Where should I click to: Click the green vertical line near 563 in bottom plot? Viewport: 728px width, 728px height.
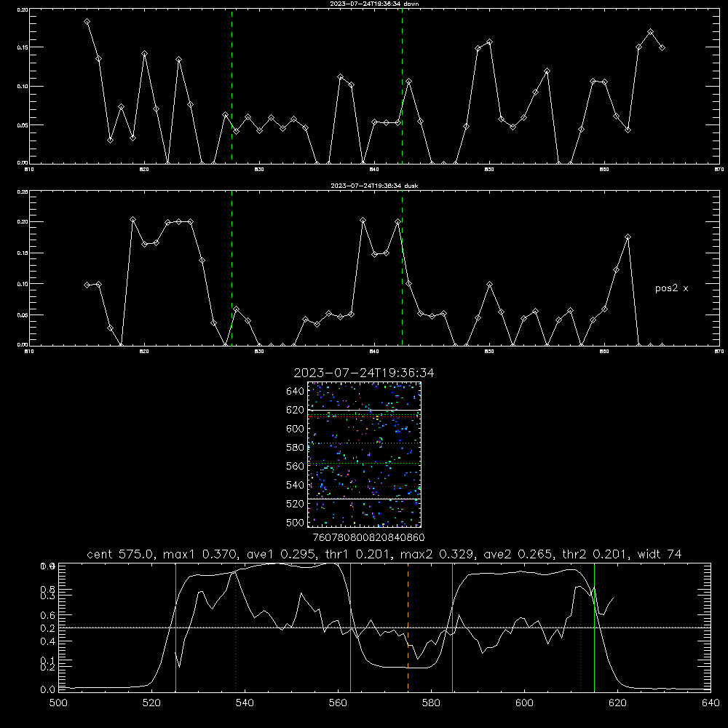(351, 627)
